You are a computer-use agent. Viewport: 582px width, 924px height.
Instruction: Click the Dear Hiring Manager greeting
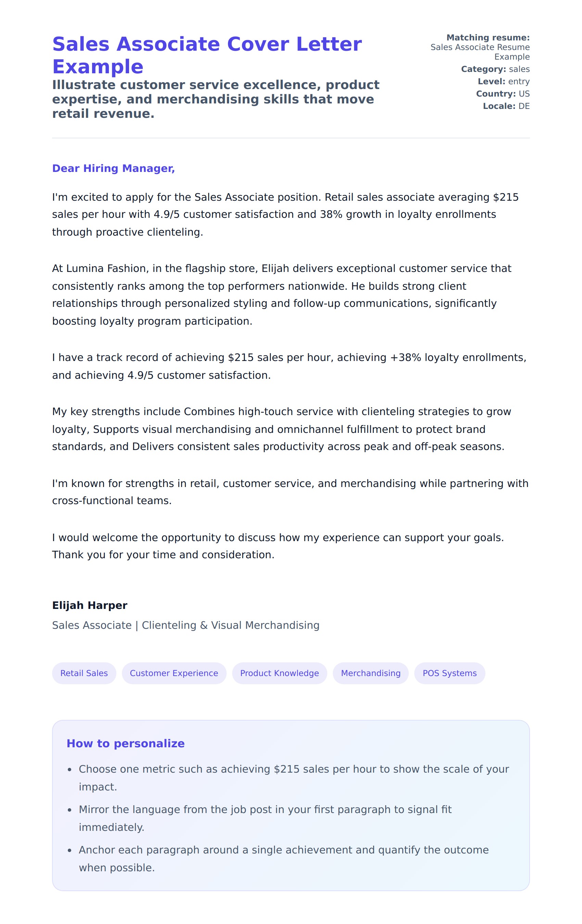114,168
